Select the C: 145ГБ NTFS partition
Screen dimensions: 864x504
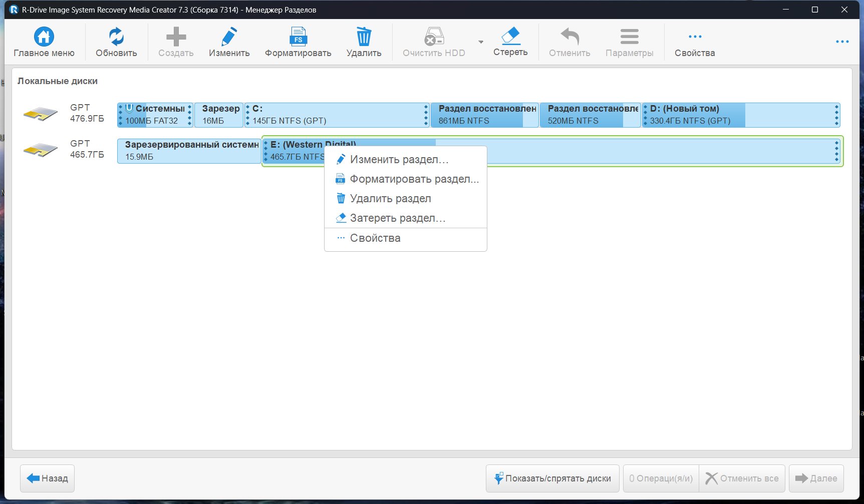click(337, 115)
